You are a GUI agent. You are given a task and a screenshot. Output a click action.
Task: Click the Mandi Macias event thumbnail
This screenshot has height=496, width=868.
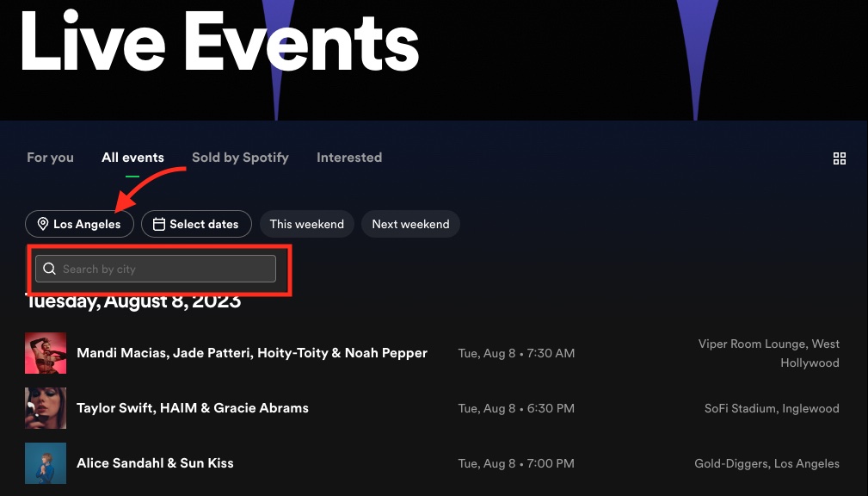[x=46, y=353]
